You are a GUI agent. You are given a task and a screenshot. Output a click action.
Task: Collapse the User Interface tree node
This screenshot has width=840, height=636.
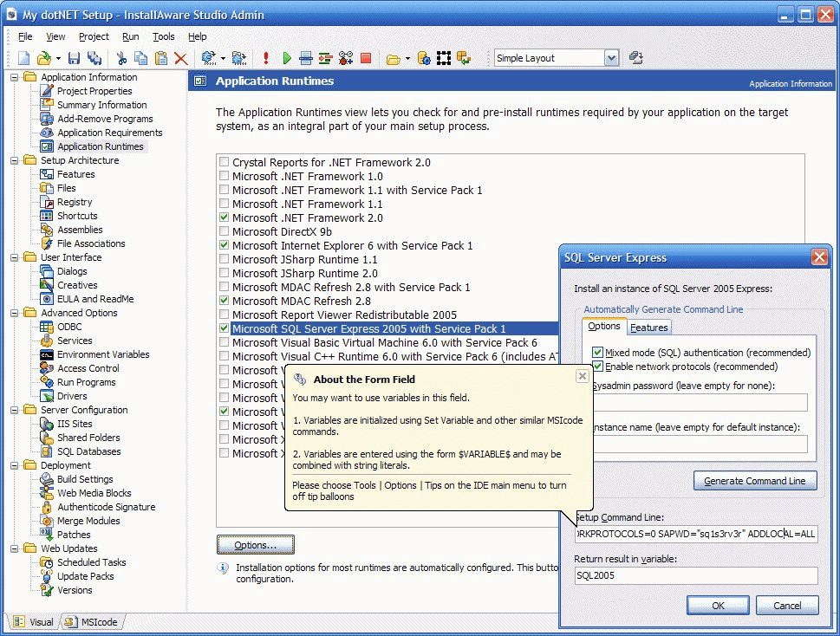[x=15, y=257]
